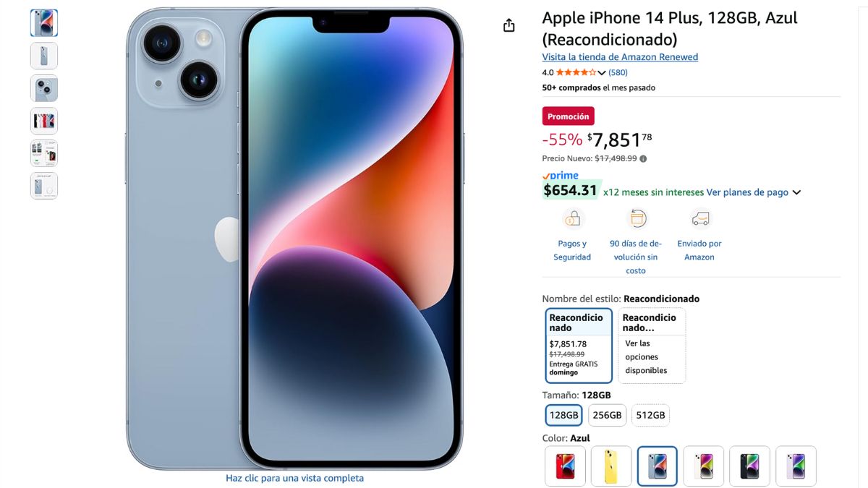868x488 pixels.
Task: Open Ver planes de pago options
Action: (747, 192)
